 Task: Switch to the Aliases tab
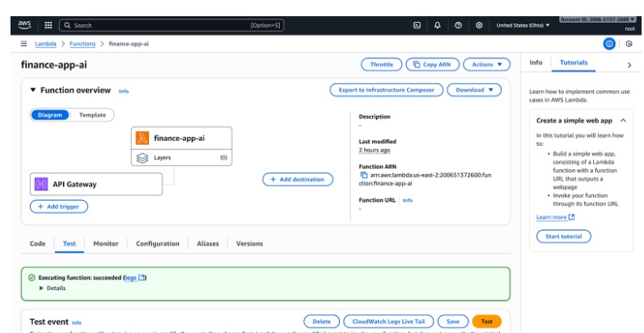click(208, 243)
